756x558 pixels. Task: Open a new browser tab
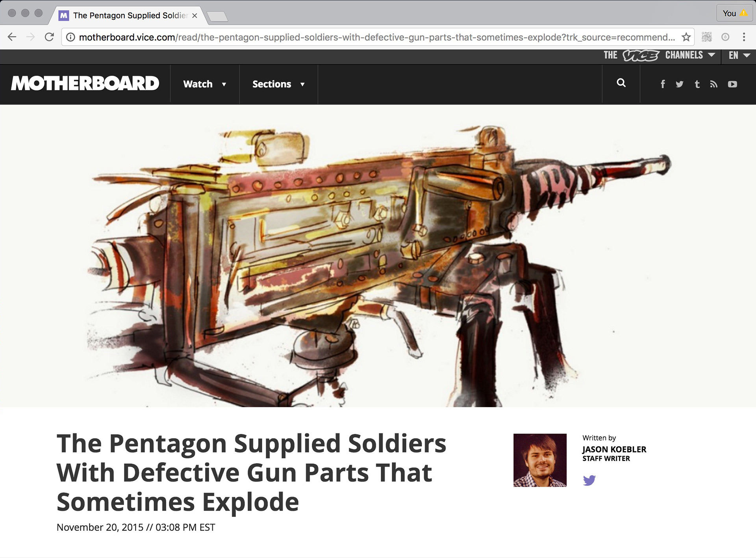coord(217,16)
